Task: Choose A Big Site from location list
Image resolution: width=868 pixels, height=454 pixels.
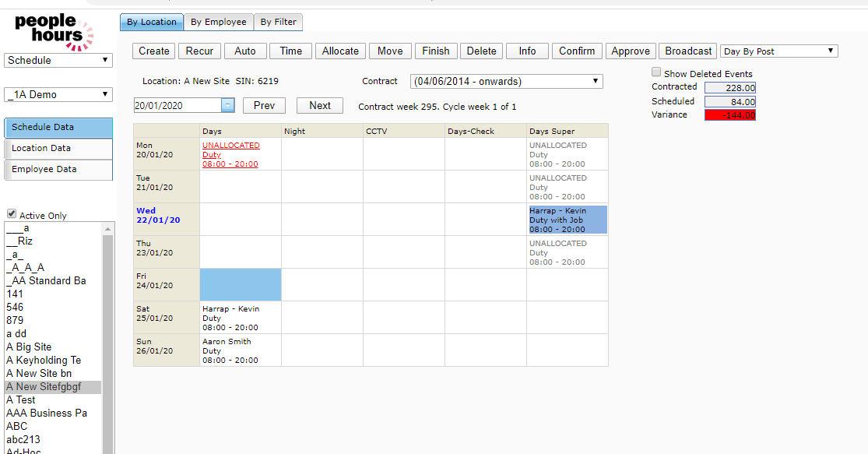Action: tap(29, 347)
